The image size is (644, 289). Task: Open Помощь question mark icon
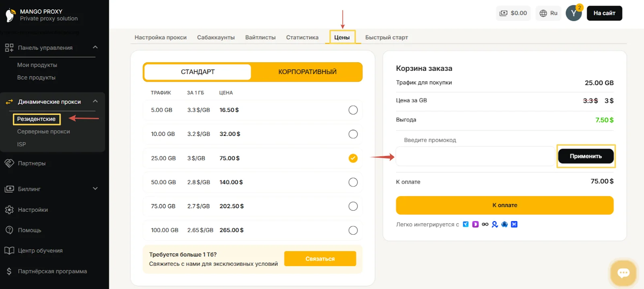[x=9, y=230]
